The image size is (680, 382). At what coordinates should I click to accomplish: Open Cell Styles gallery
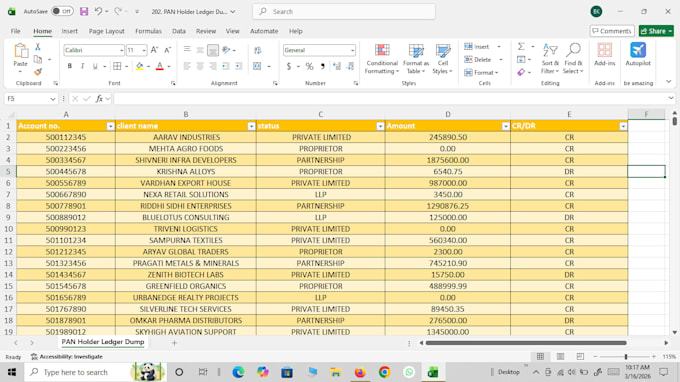pyautogui.click(x=442, y=59)
